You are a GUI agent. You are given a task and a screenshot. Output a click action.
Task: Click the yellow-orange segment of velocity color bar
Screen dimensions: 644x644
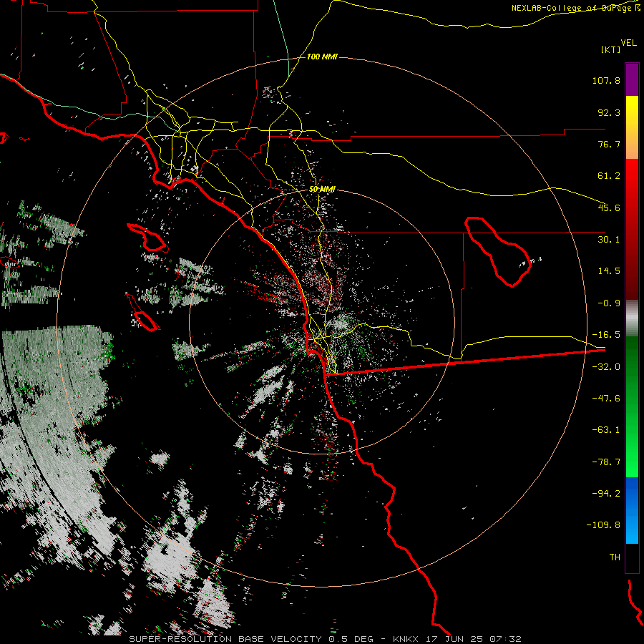click(632, 127)
